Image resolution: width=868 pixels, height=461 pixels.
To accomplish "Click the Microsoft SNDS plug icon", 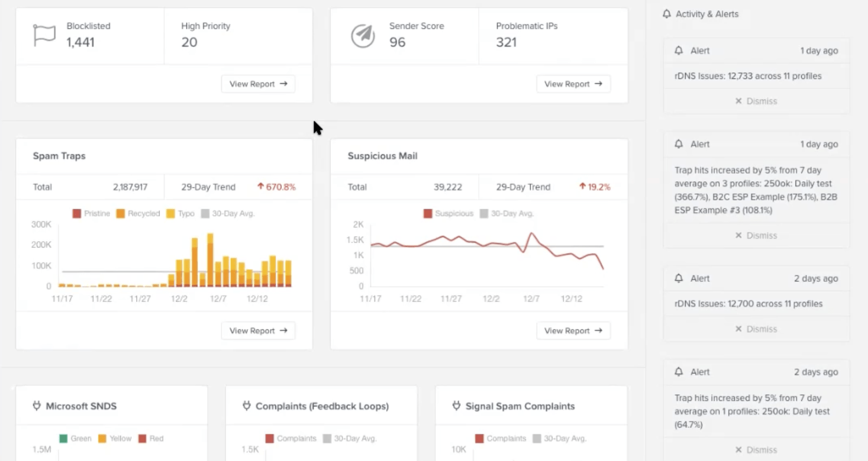I will click(x=37, y=406).
